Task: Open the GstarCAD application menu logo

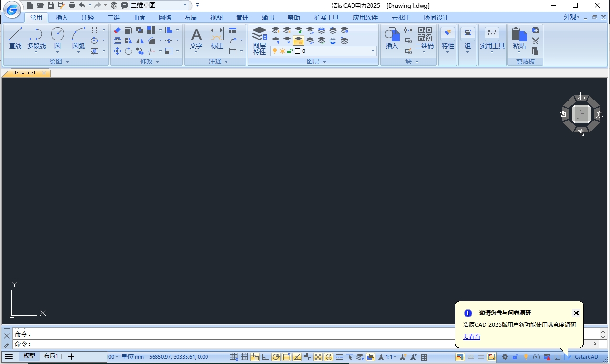Action: 12,9
